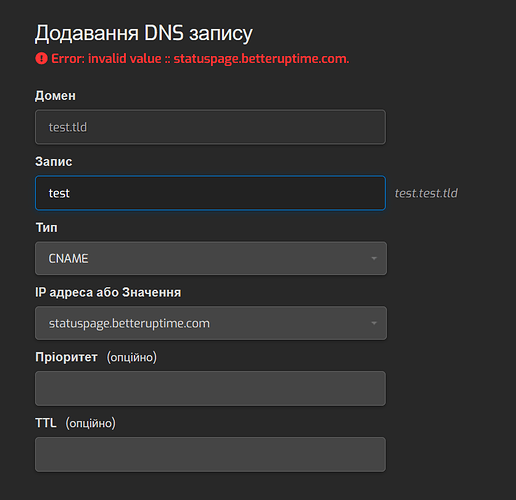Click the test.test.tld preview hint
Image resolution: width=516 pixels, height=500 pixels.
click(x=426, y=193)
